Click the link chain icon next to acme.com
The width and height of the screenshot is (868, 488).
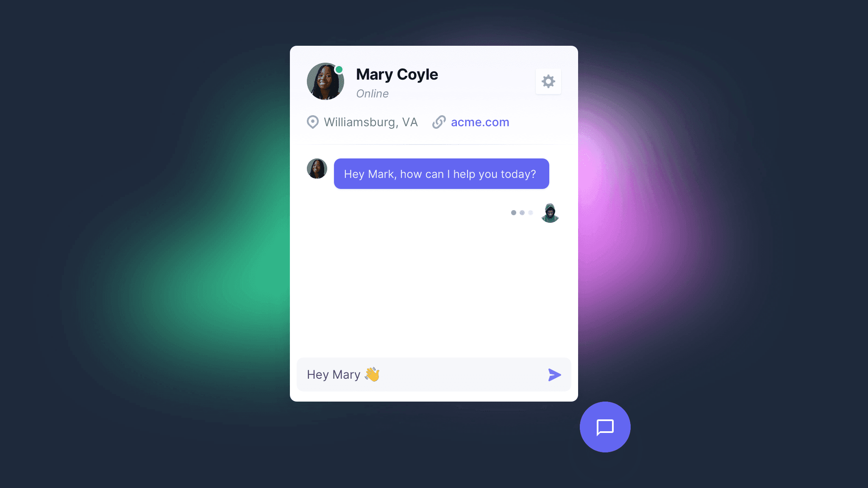click(x=439, y=122)
